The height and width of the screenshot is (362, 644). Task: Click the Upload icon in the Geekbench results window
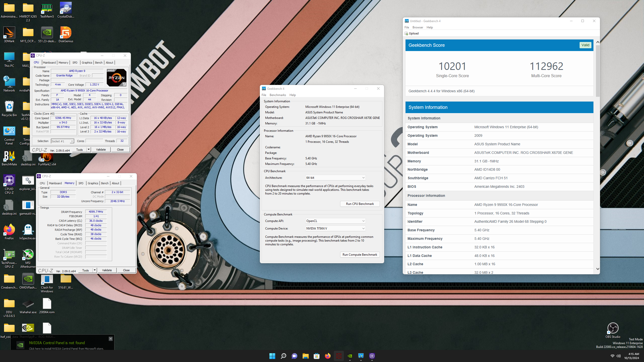pos(406,33)
